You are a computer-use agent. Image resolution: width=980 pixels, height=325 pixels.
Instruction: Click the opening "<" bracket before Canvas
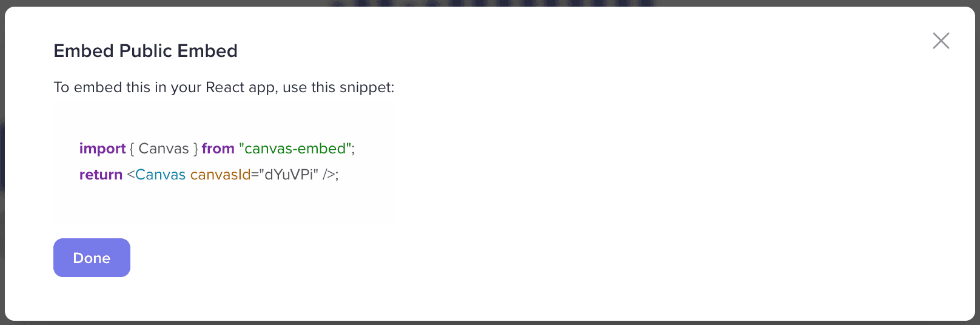130,175
